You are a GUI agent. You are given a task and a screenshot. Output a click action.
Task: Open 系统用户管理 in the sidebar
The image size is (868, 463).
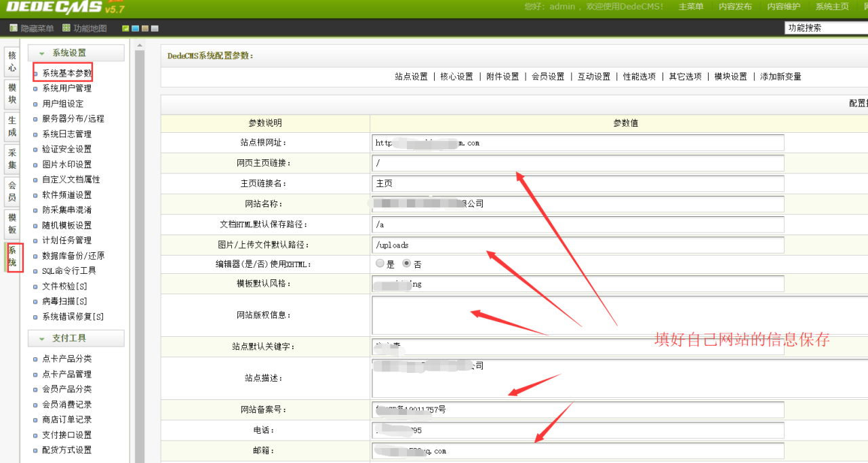(66, 88)
